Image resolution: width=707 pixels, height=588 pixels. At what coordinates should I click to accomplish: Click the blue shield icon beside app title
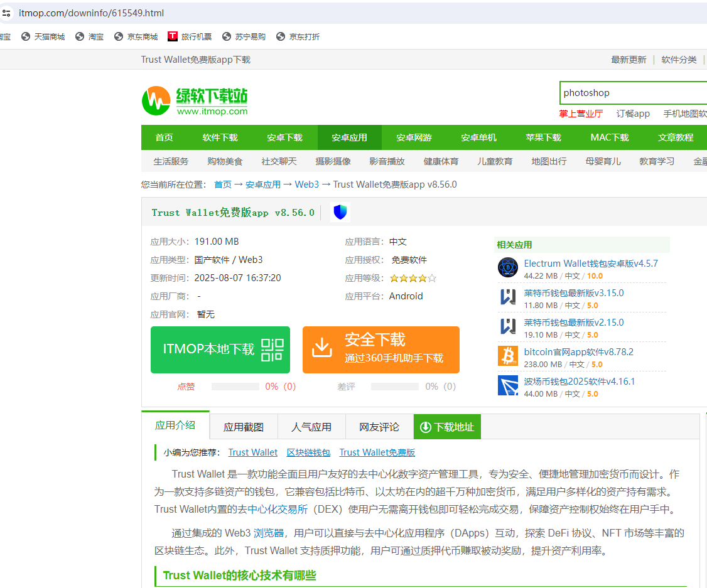click(x=340, y=211)
